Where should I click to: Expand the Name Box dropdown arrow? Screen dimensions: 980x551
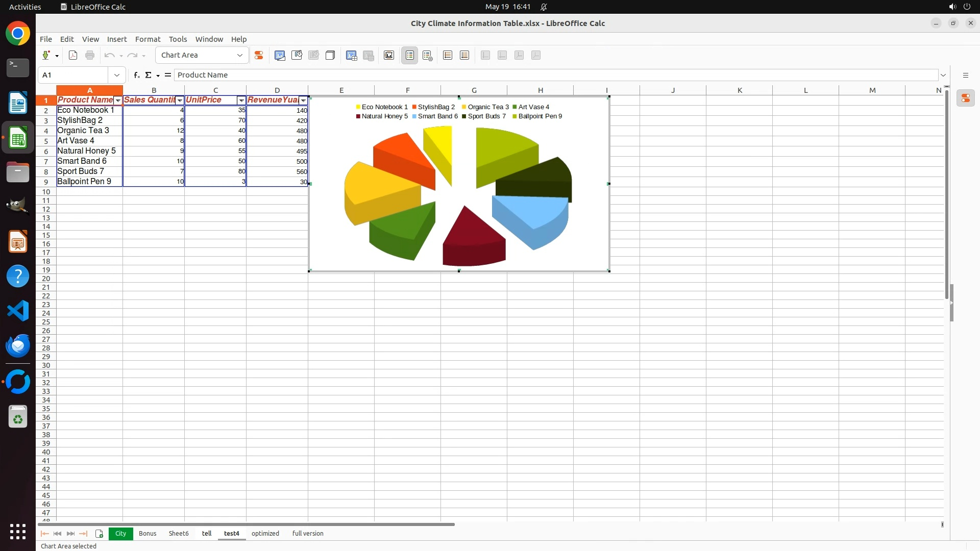(x=117, y=75)
